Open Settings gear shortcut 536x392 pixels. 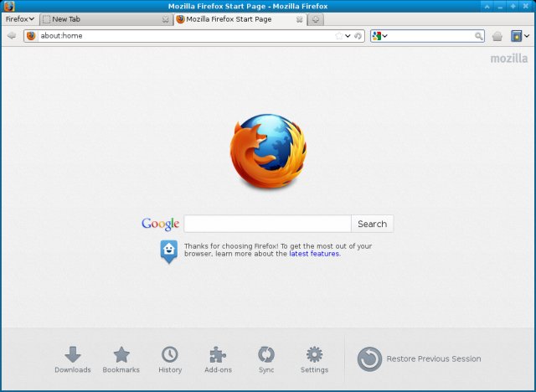click(314, 360)
